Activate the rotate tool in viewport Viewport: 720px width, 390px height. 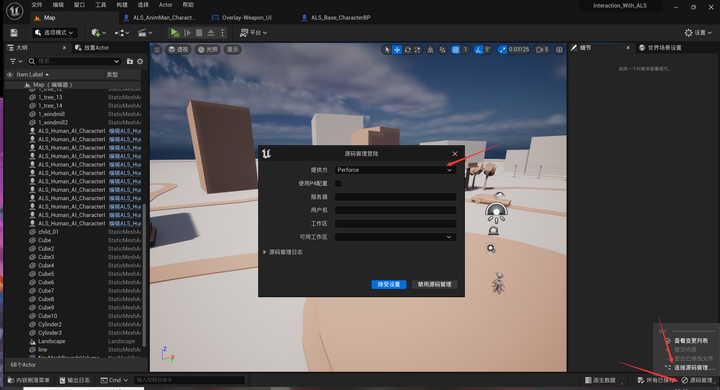[x=407, y=50]
